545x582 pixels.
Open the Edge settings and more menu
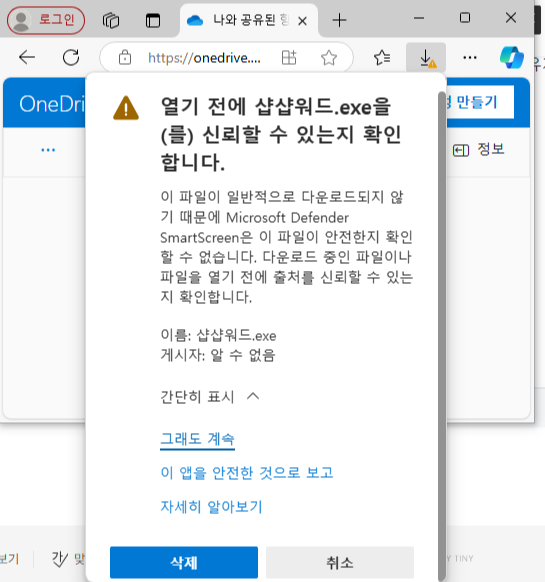pos(470,58)
